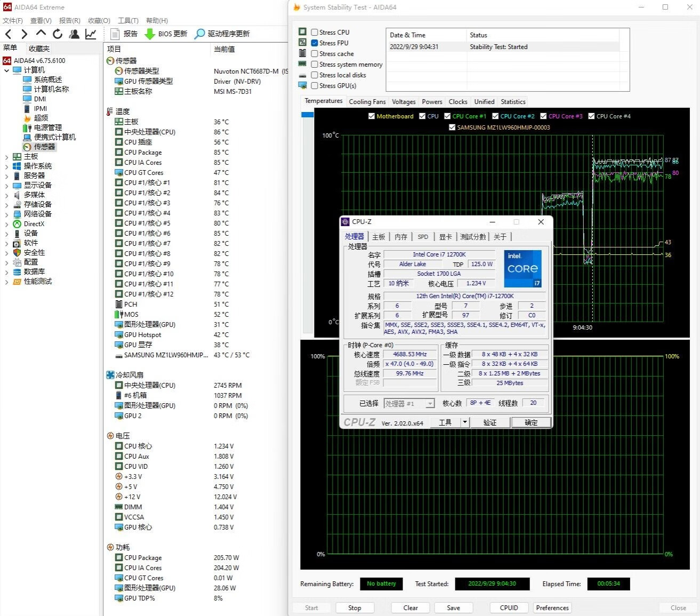Enable Stress cache checkbox
Image resolution: width=700 pixels, height=616 pixels.
pos(315,54)
